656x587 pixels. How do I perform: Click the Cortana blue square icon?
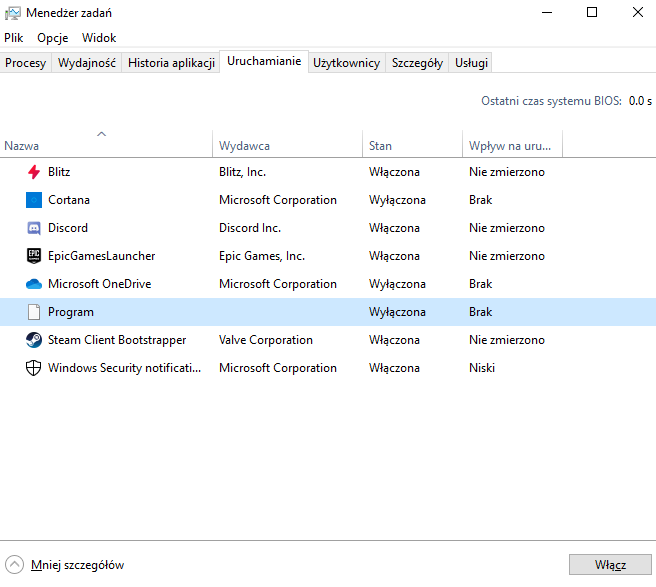pos(34,200)
